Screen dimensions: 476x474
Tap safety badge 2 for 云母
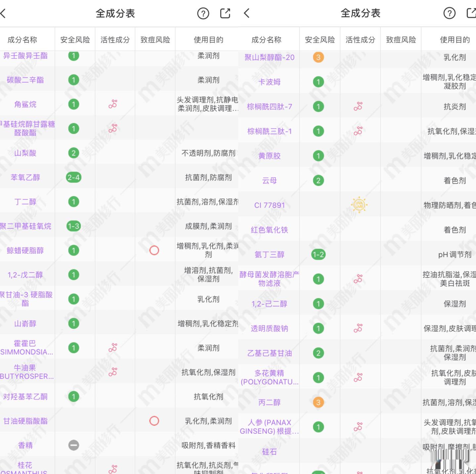pos(318,181)
